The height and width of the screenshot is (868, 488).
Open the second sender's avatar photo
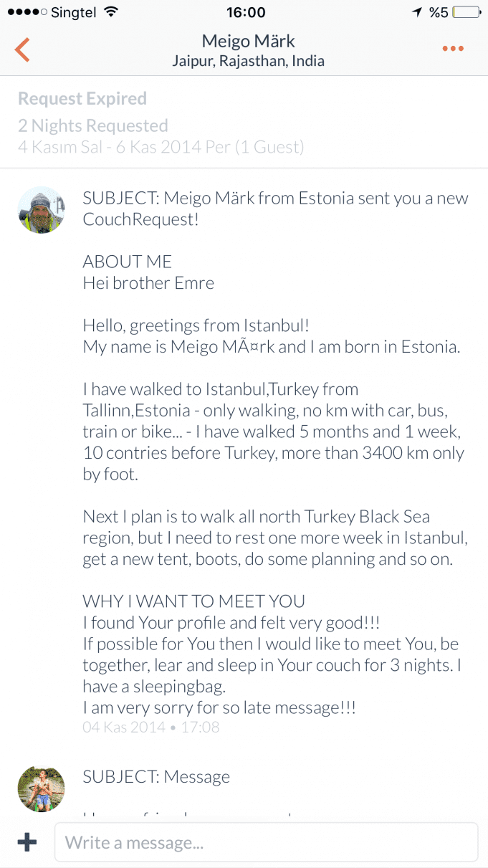coord(41,789)
